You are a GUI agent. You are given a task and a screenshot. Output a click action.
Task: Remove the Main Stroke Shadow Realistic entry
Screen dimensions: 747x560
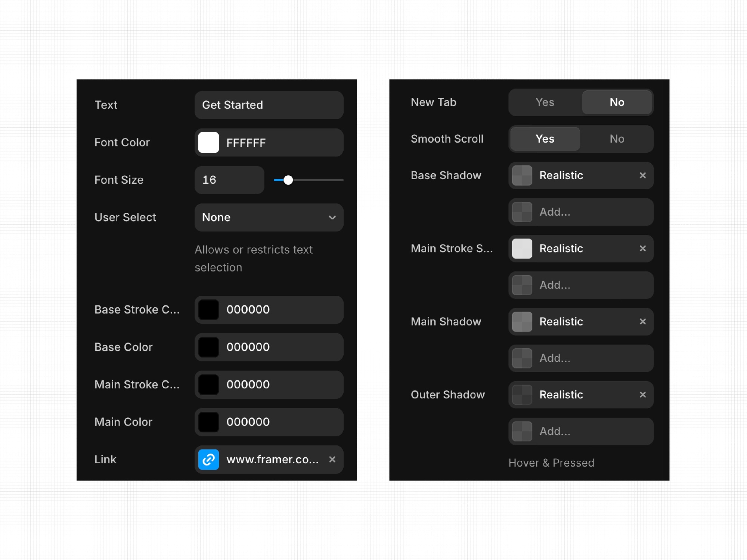pyautogui.click(x=642, y=249)
